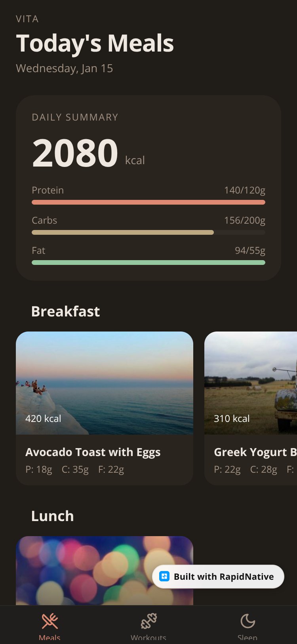Image resolution: width=297 pixels, height=644 pixels.
Task: Click the 2080 kcal daily total
Action: click(89, 153)
